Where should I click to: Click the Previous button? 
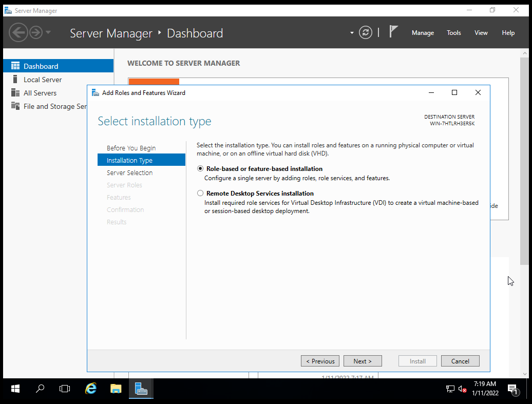coord(320,361)
